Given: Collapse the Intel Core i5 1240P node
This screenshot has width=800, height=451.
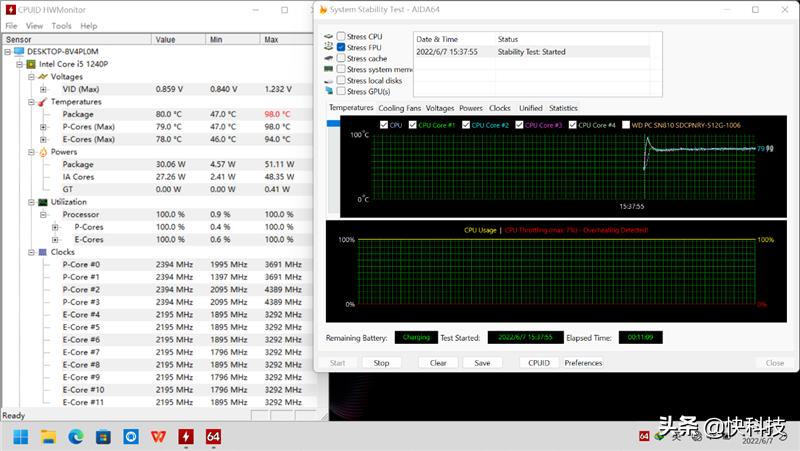Looking at the screenshot, I should coord(19,64).
